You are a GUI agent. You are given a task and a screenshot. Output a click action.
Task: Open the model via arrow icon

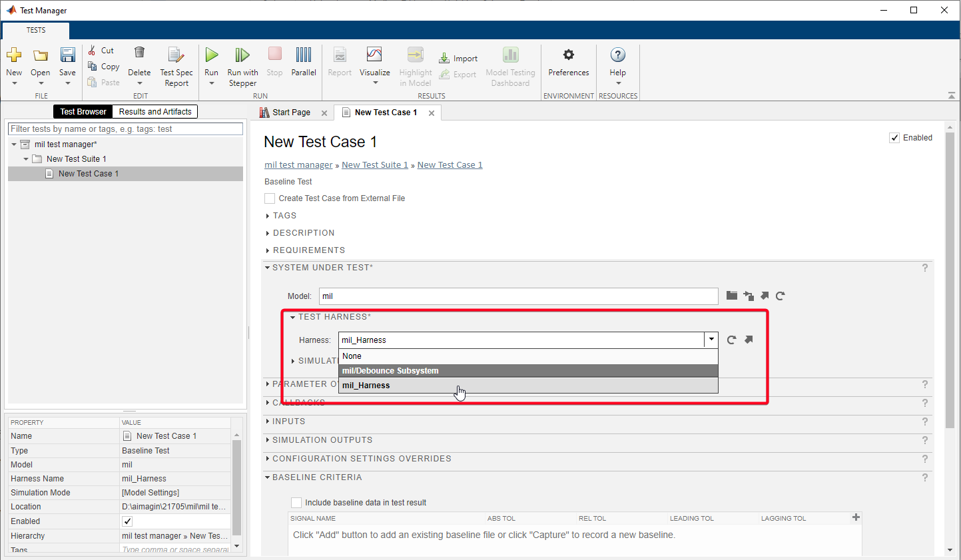point(765,296)
